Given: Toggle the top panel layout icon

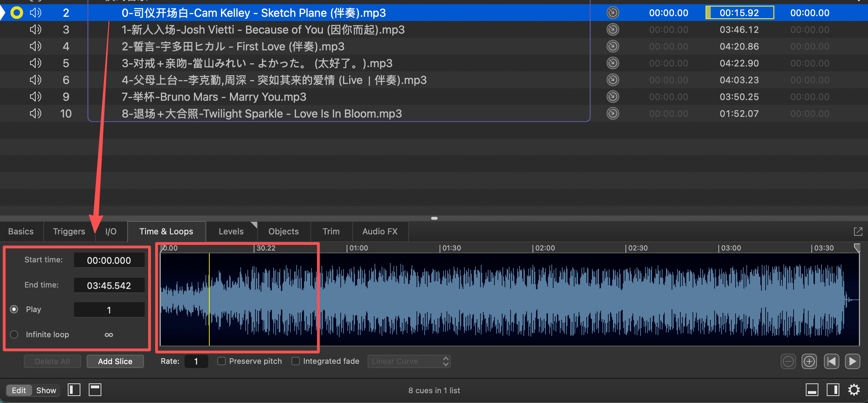Looking at the screenshot, I should tap(95, 390).
